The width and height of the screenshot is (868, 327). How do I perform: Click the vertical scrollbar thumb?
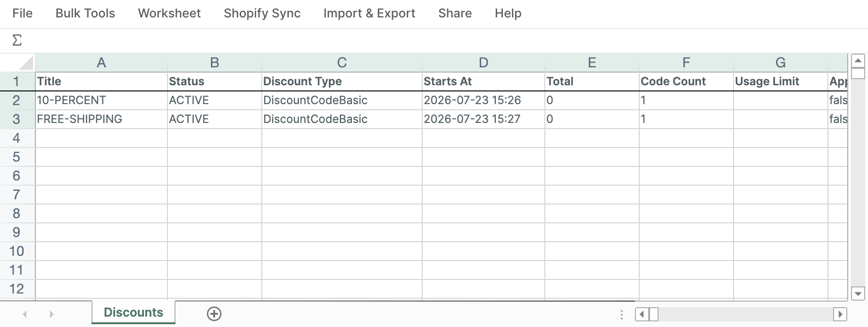[x=858, y=74]
